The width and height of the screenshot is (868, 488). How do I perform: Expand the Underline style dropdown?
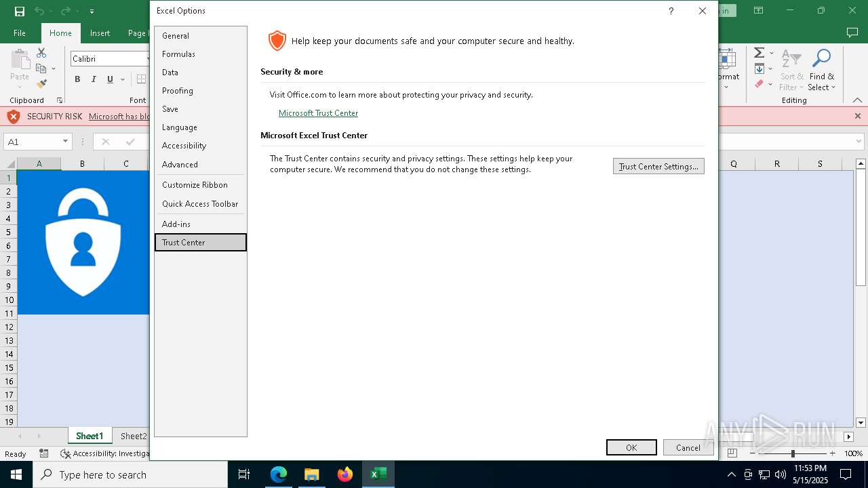(x=123, y=79)
